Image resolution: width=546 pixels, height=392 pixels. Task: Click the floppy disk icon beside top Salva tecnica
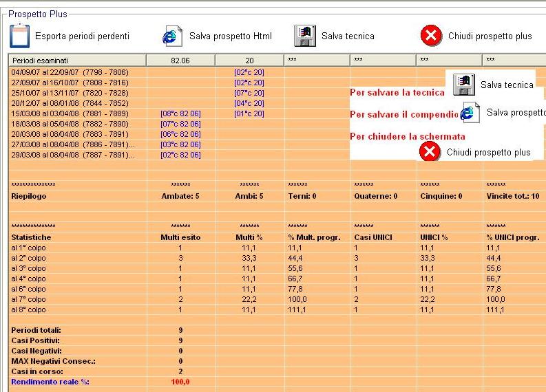click(305, 36)
